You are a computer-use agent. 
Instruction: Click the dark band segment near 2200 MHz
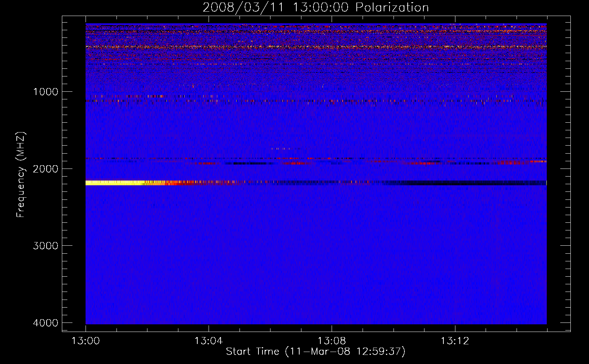click(x=466, y=183)
